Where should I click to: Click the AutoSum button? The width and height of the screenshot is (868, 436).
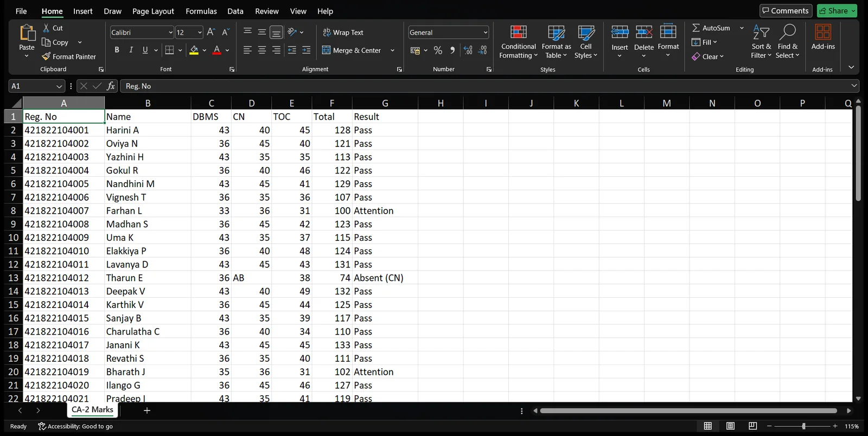711,28
